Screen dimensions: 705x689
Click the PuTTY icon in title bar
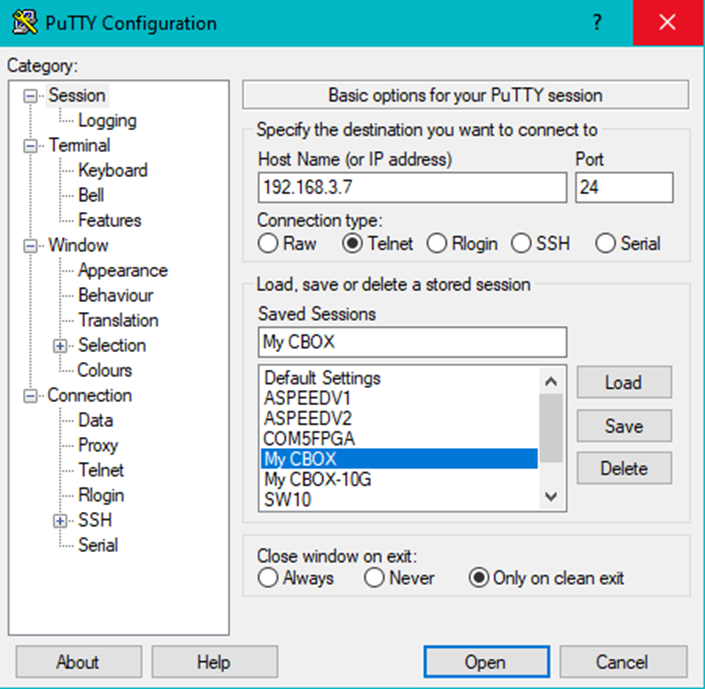[25, 22]
